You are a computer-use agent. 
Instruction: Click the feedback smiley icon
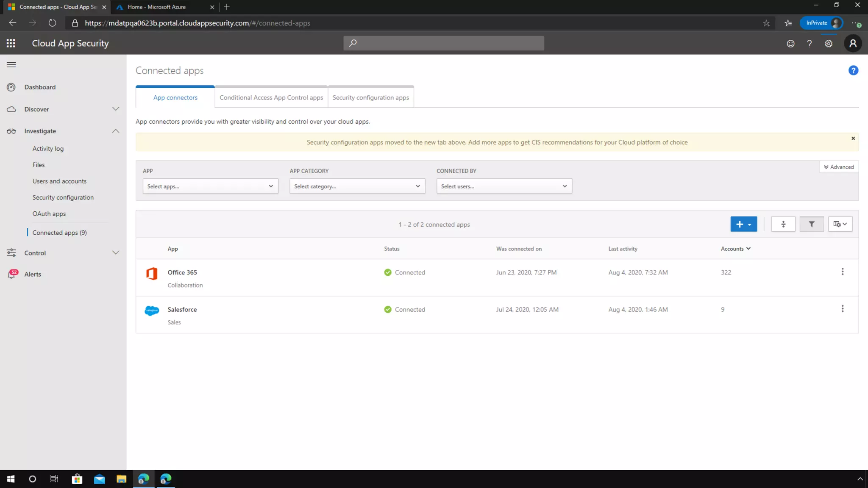coord(790,44)
